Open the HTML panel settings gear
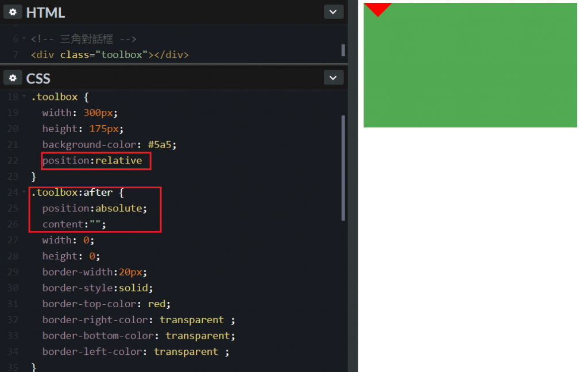Image resolution: width=588 pixels, height=372 pixels. point(13,12)
